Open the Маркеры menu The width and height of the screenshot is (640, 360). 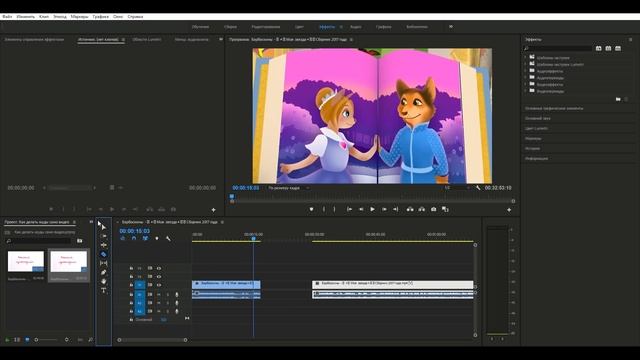[x=79, y=17]
